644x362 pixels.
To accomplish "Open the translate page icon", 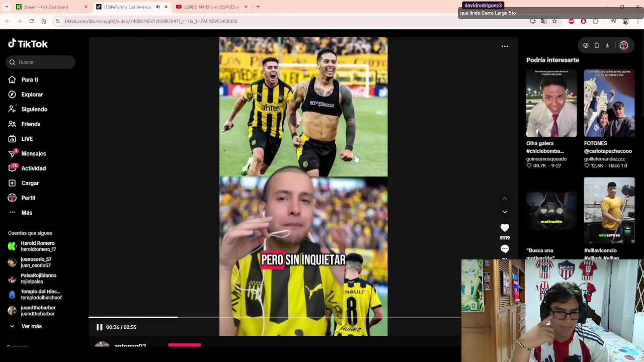I will pos(544,21).
